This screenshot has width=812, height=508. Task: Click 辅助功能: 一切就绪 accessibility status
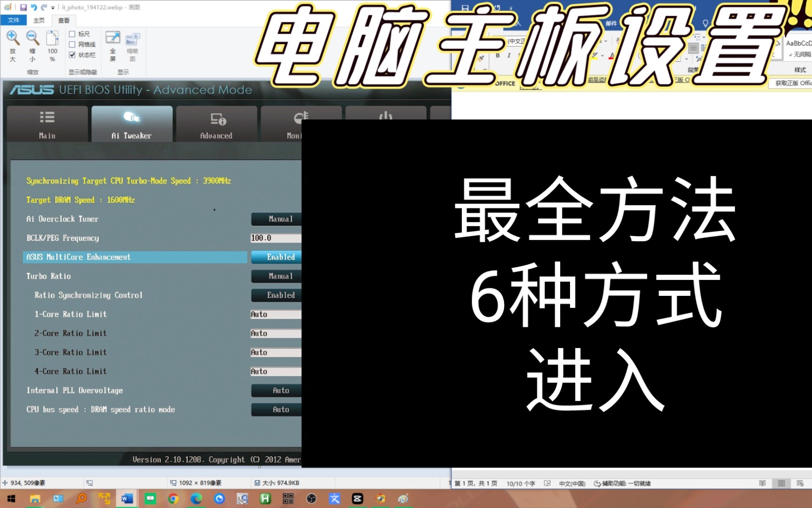click(x=622, y=484)
